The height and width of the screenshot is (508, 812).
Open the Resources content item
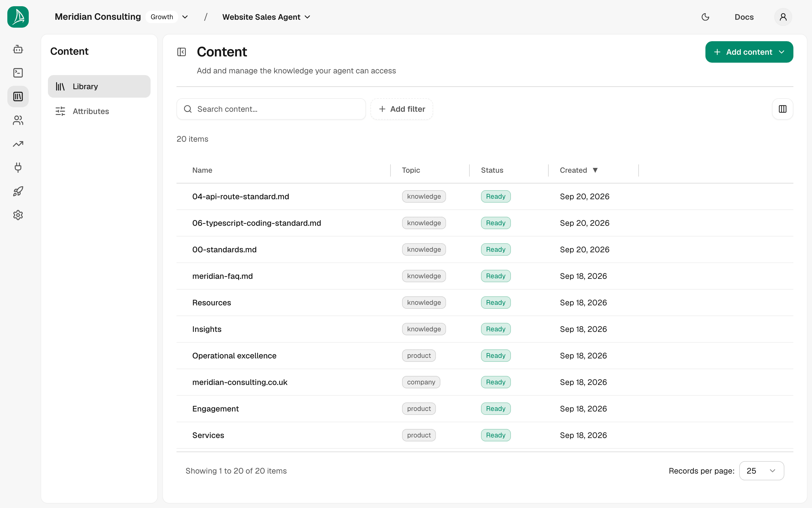coord(212,303)
